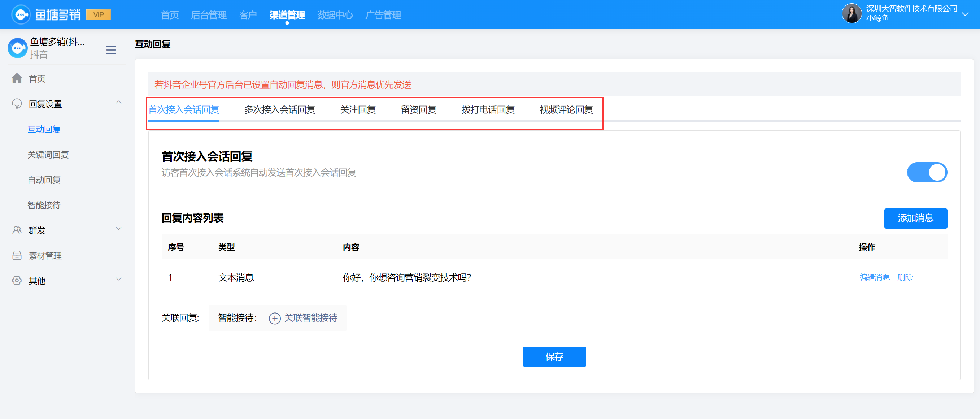Expand the 群发 sidebar section
This screenshot has width=980, height=419.
[119, 229]
